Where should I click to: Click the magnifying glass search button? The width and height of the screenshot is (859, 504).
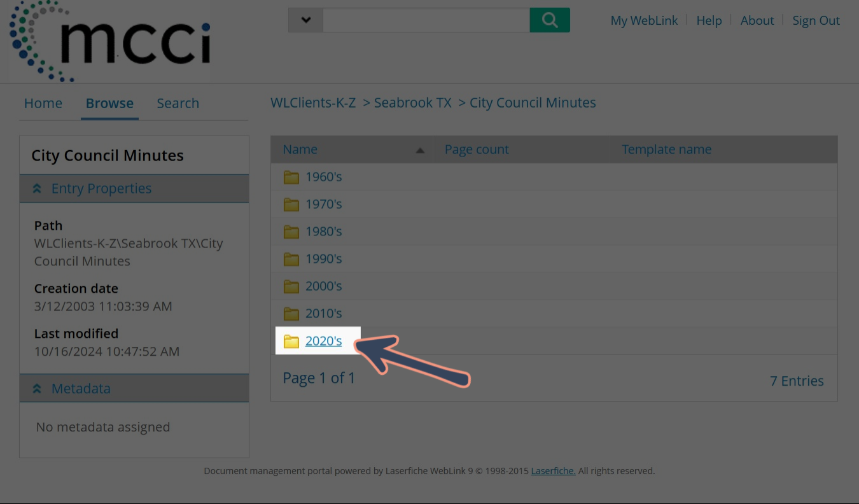coord(549,20)
